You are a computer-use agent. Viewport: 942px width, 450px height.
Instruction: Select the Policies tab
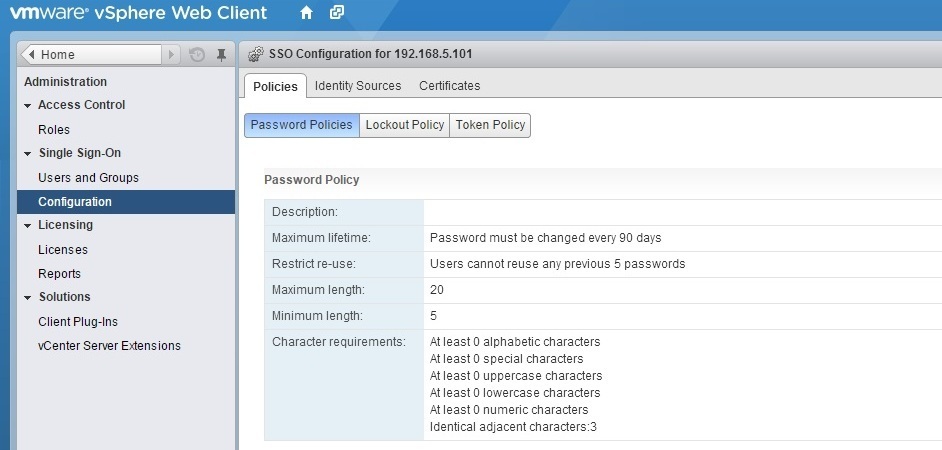pos(275,87)
